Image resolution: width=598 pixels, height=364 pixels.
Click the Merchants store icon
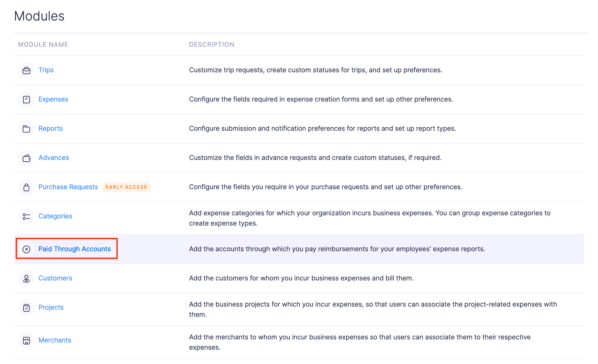[26, 340]
